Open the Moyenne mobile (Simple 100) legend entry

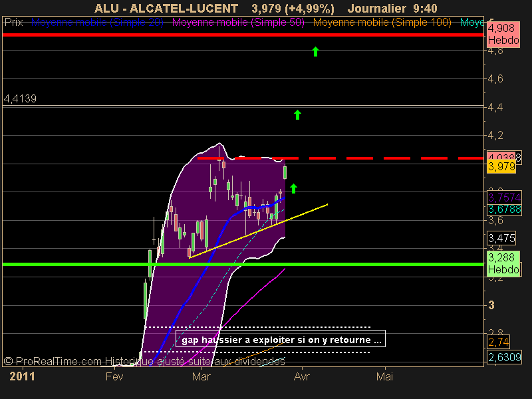382,23
